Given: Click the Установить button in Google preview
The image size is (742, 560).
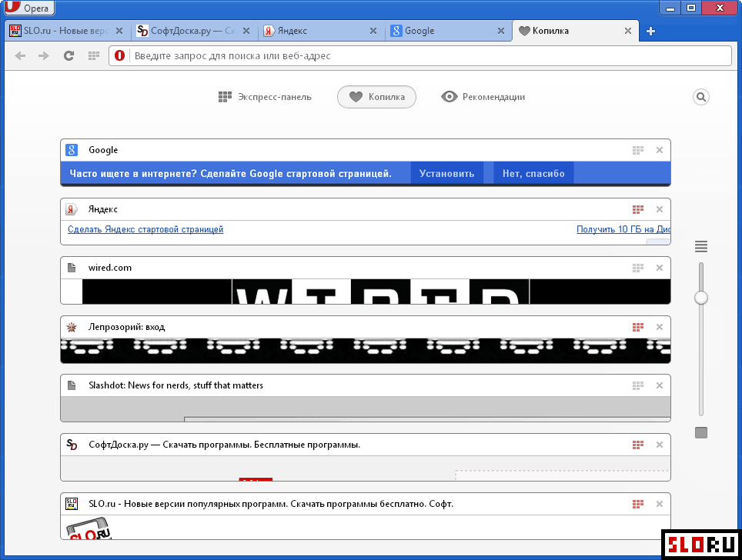Looking at the screenshot, I should pos(446,174).
